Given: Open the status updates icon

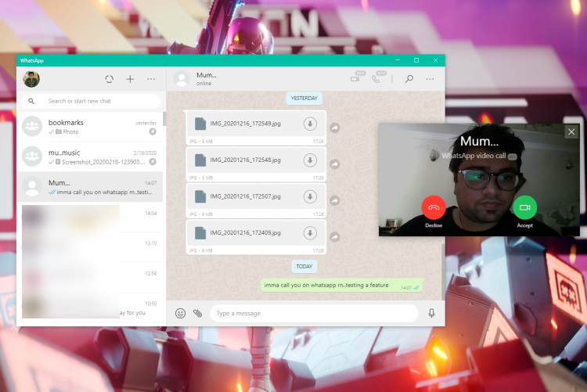Looking at the screenshot, I should pos(109,79).
